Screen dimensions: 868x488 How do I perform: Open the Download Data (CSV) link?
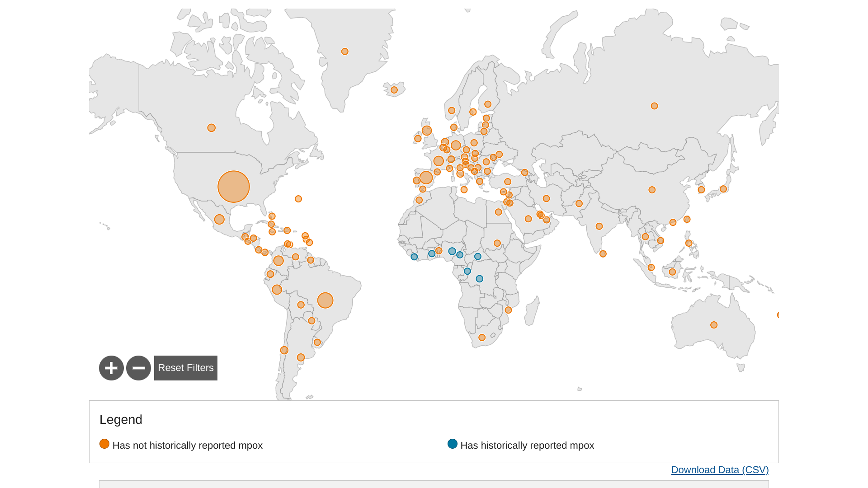tap(720, 470)
